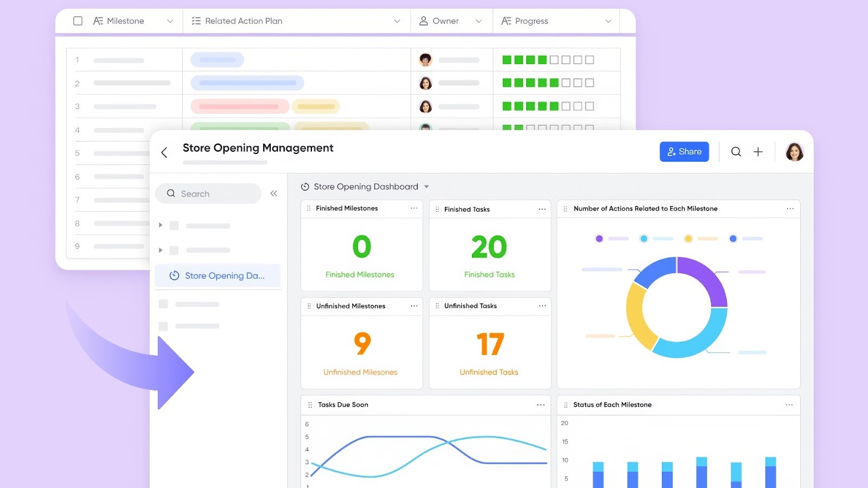This screenshot has height=488, width=868.
Task: Click the user avatar in the top-right corner
Action: [794, 152]
